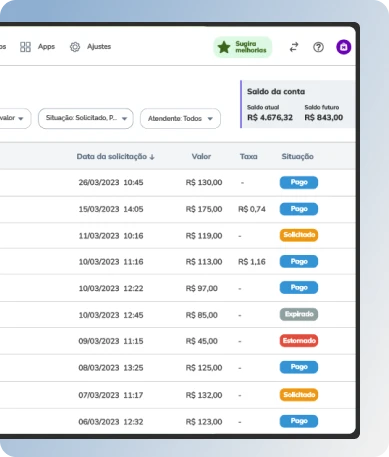This screenshot has height=457, width=389.
Task: Click the Situação column header
Action: (x=298, y=156)
